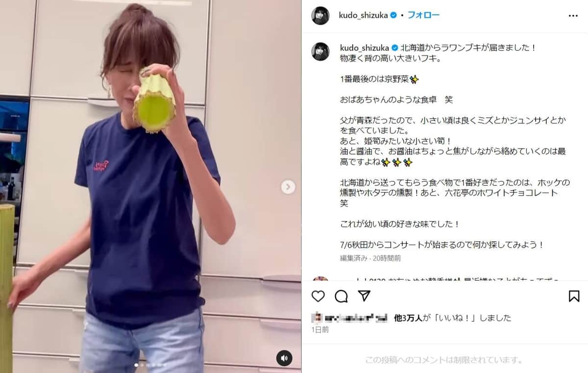Save the post with the bookmark icon

point(574,296)
